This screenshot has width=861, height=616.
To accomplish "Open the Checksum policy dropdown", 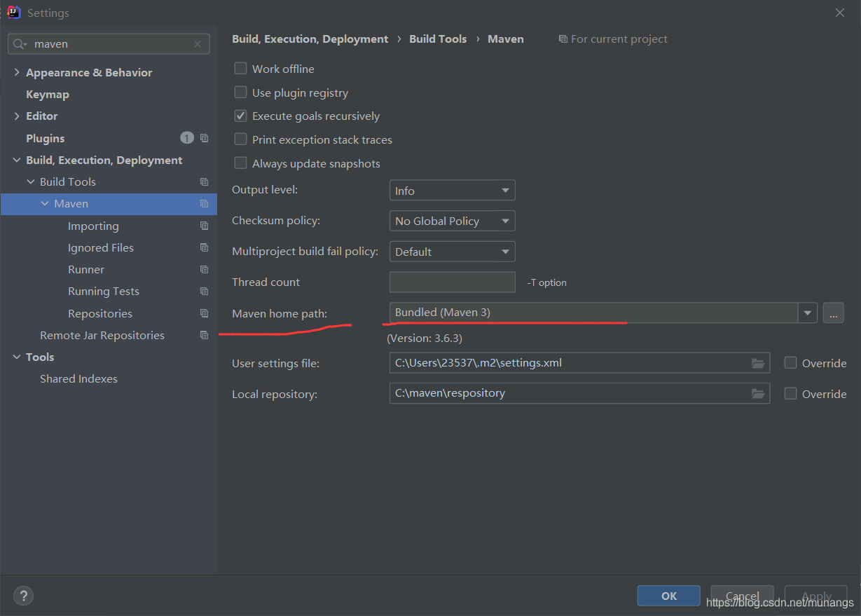I will pos(452,221).
